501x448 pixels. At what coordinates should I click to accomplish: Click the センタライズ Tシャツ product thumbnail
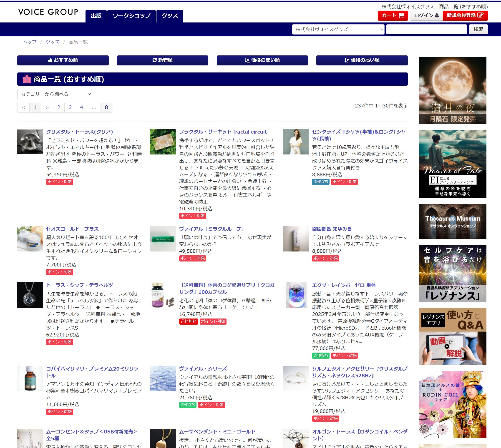[x=296, y=142]
